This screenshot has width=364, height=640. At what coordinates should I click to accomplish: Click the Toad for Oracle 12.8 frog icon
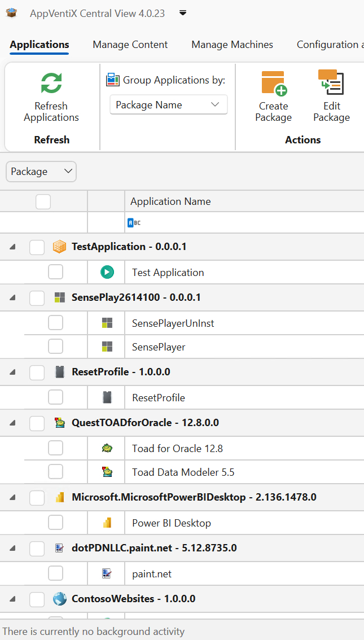[107, 449]
